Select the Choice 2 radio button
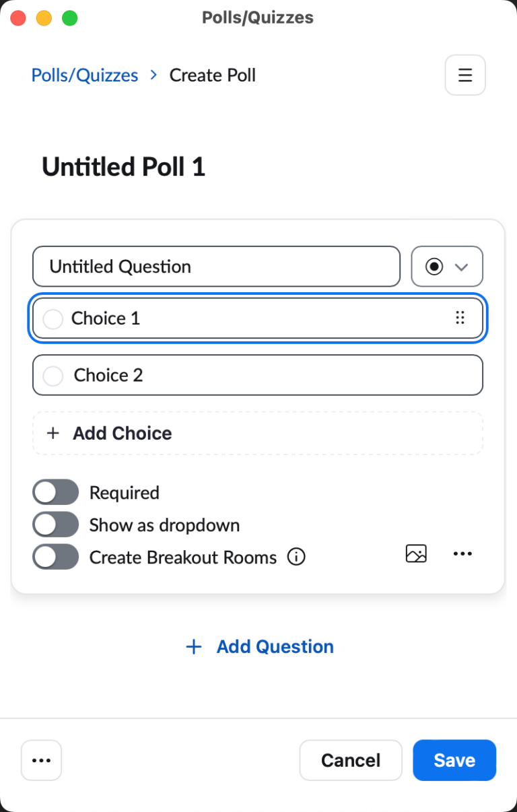Image resolution: width=517 pixels, height=812 pixels. 53,375
